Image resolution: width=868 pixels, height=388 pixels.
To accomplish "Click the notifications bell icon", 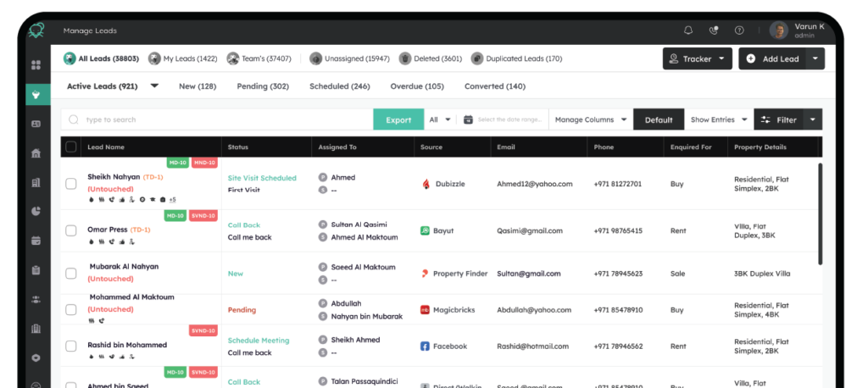I will [x=688, y=30].
